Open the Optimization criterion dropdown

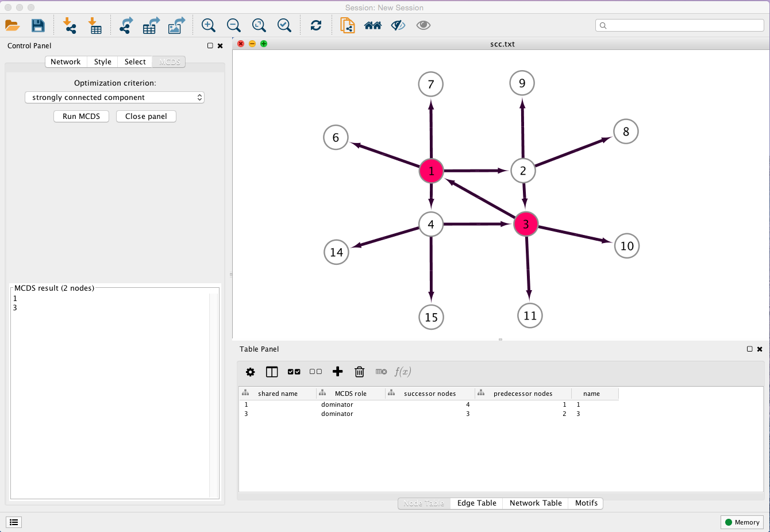(x=114, y=98)
